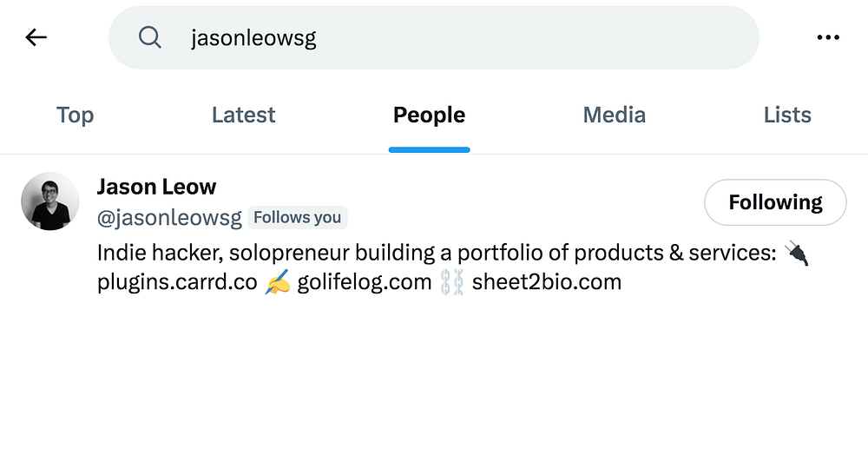Screen dimensions: 868x455
Task: Click the search magnifier icon
Action: click(150, 37)
